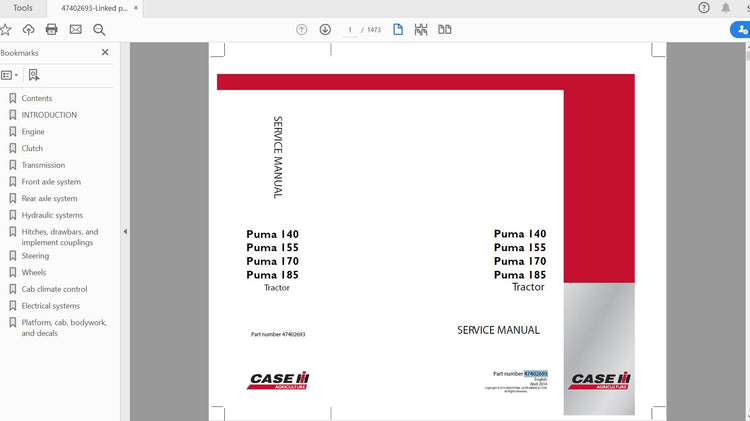Select single page view icon

point(397,29)
